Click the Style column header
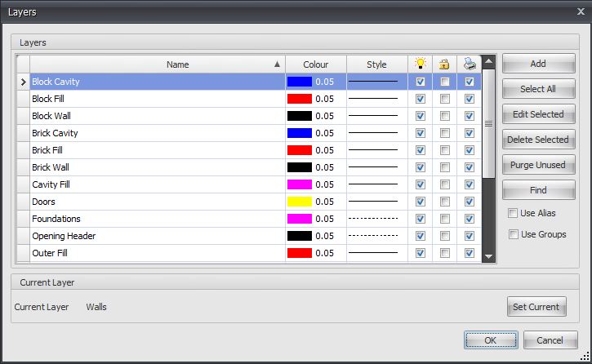This screenshot has width=592, height=364. [377, 64]
